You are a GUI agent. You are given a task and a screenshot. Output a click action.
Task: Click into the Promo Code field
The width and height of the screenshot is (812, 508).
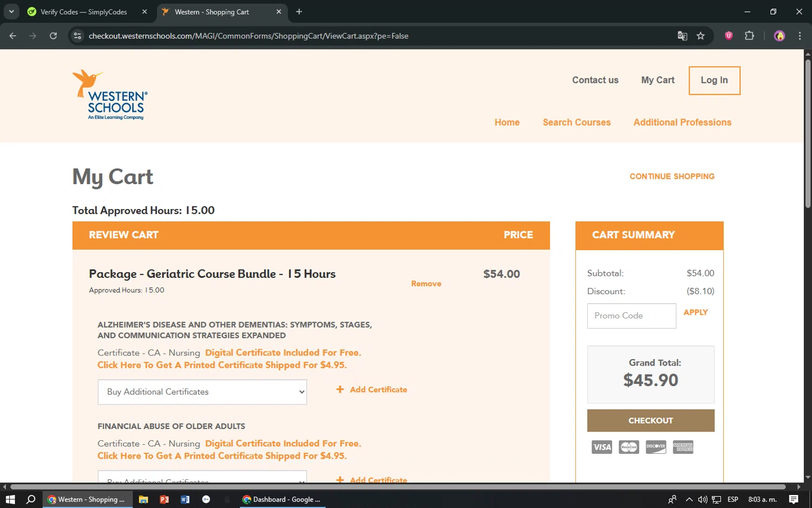click(631, 316)
